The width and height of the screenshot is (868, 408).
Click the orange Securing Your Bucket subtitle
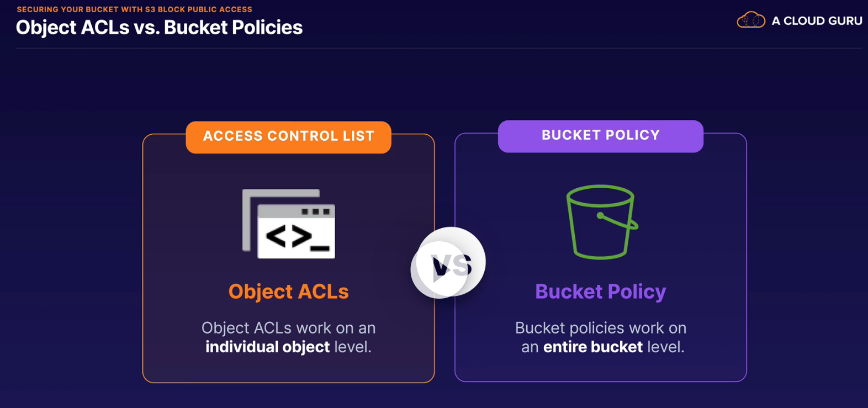point(134,9)
